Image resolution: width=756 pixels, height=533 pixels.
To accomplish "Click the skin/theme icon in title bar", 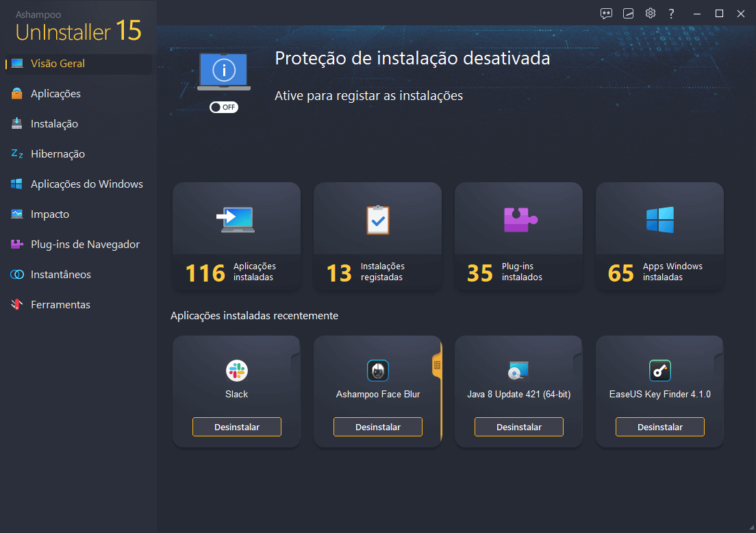I will point(628,14).
